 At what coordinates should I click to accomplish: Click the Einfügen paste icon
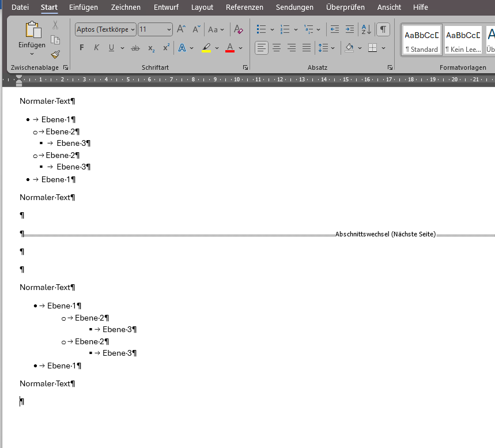33,30
